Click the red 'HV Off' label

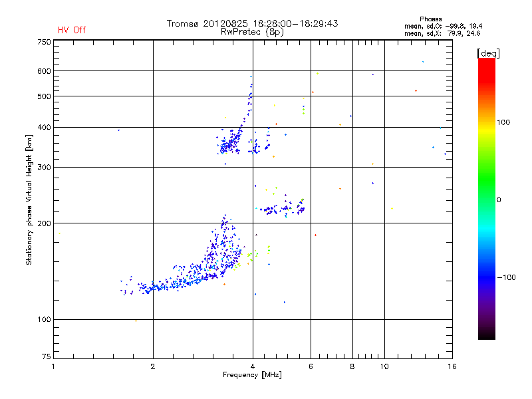(x=72, y=30)
